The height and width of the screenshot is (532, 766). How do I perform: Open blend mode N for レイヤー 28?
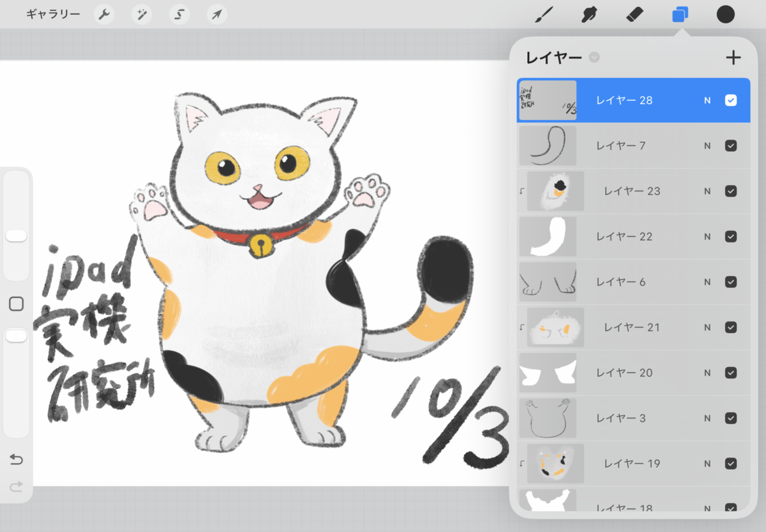coord(707,100)
